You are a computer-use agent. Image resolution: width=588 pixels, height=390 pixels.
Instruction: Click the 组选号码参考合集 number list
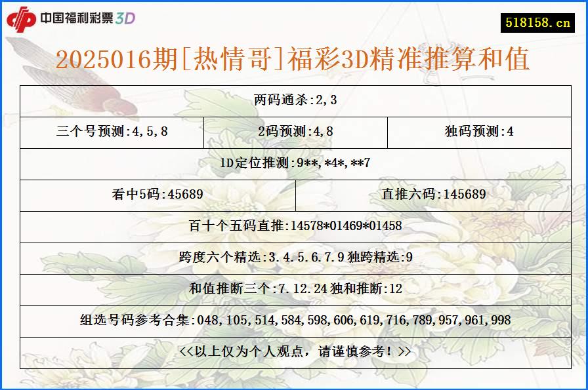tap(294, 320)
